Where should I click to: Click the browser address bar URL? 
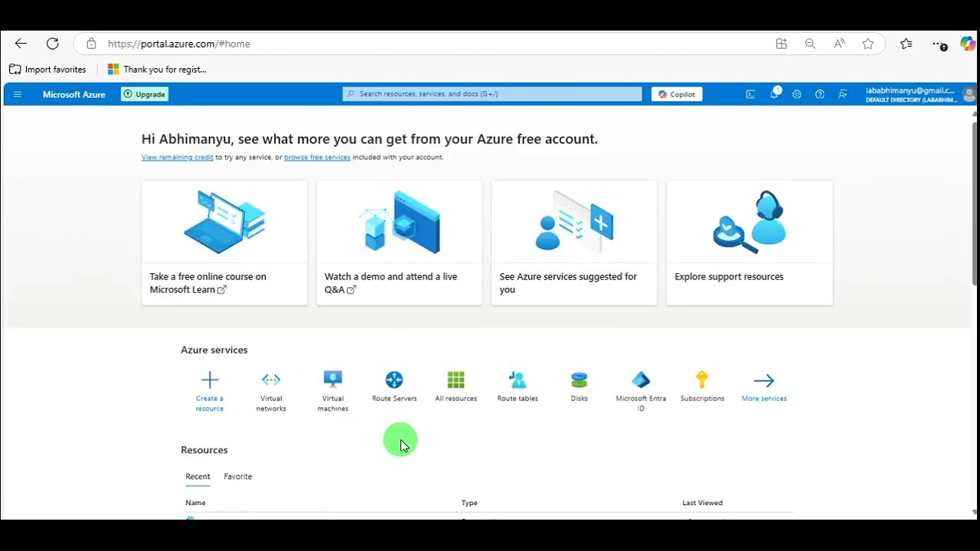pos(179,44)
